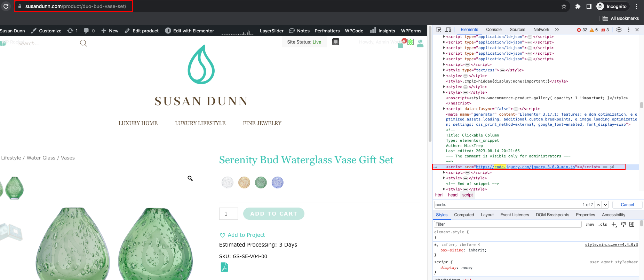Switch to the Network tab
The image size is (644, 280).
(541, 30)
